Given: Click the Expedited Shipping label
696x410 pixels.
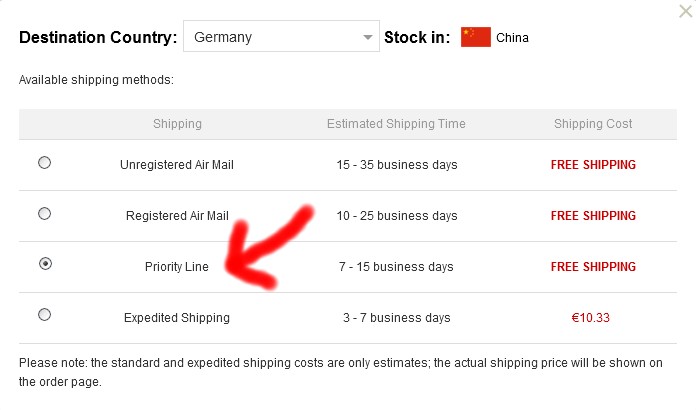Looking at the screenshot, I should (177, 318).
